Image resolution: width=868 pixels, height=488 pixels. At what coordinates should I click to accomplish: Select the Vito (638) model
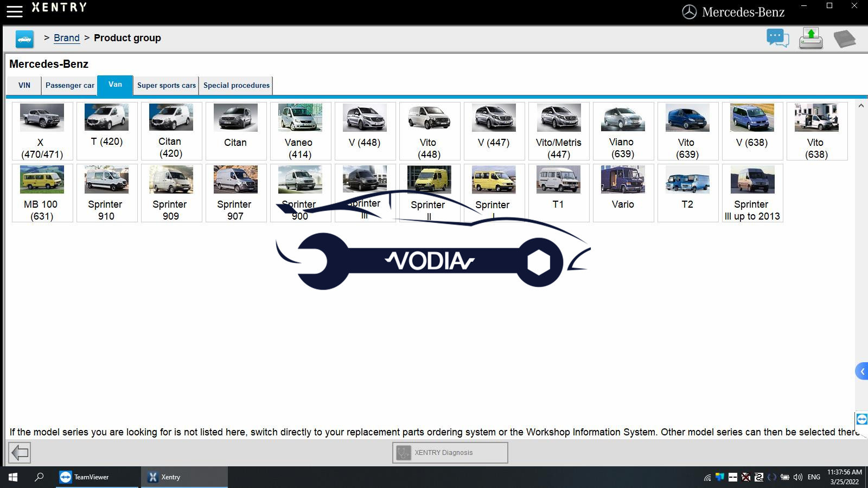(817, 131)
